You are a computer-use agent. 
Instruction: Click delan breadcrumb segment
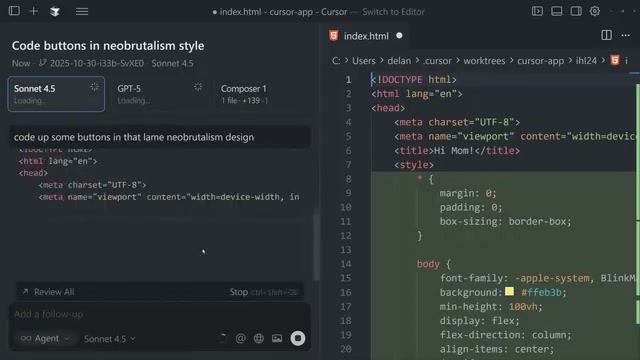tap(399, 61)
